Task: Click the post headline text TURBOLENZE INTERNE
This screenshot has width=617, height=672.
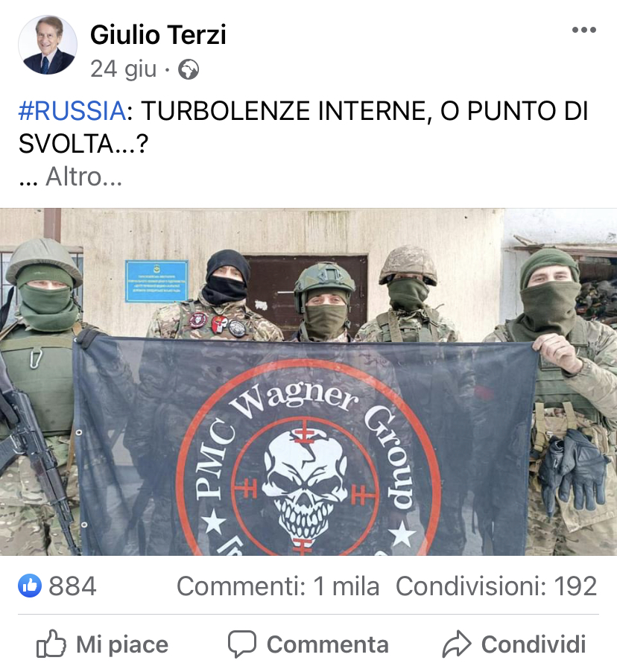Action: pos(284,111)
